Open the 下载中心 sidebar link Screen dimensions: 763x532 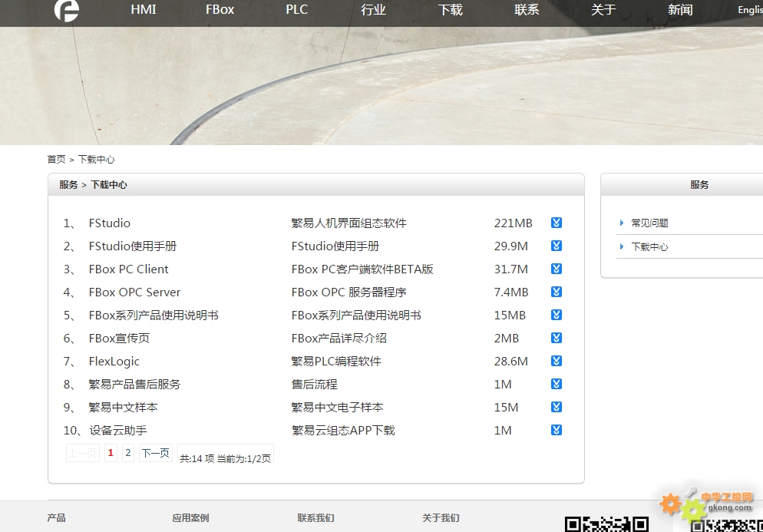pyautogui.click(x=649, y=246)
